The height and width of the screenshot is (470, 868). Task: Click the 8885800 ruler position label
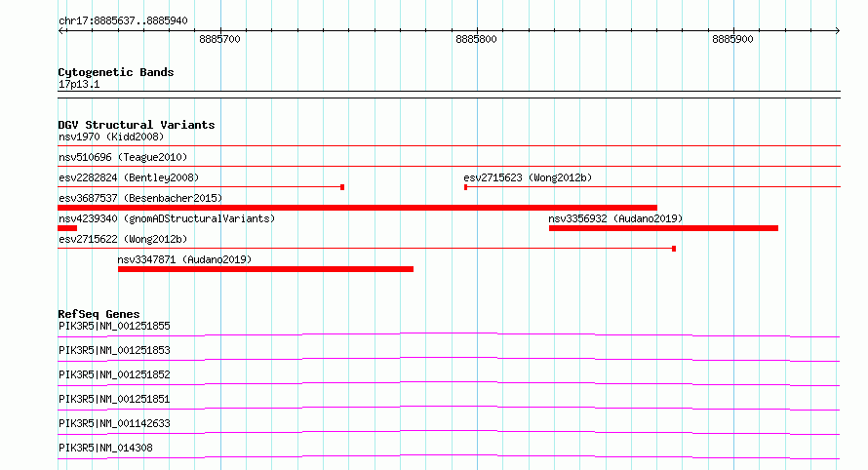(x=476, y=39)
